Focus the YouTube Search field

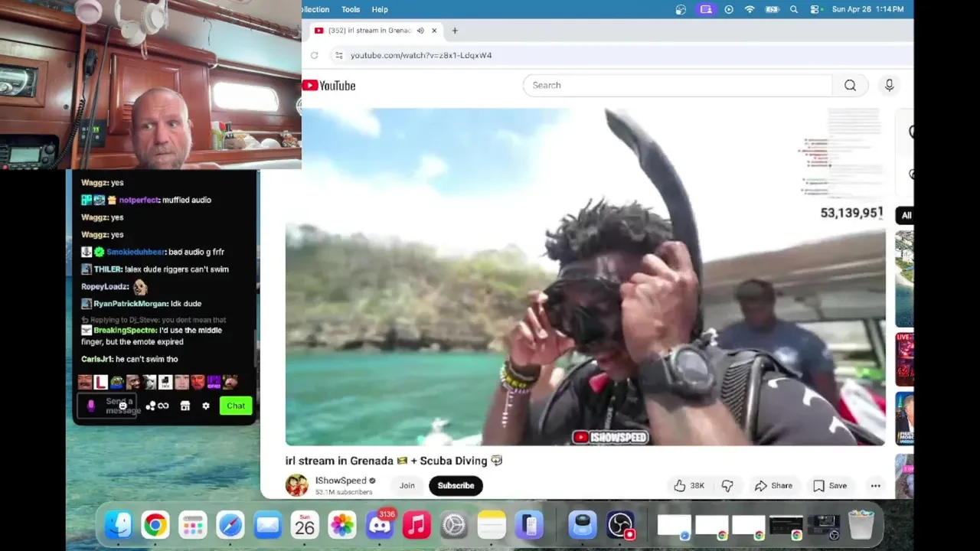click(x=678, y=86)
